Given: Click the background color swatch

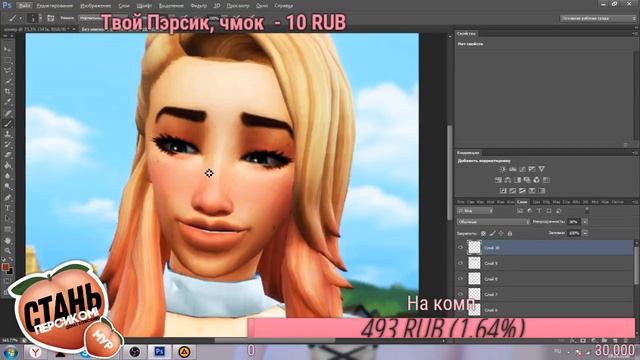Looking at the screenshot, I should pos(9,271).
